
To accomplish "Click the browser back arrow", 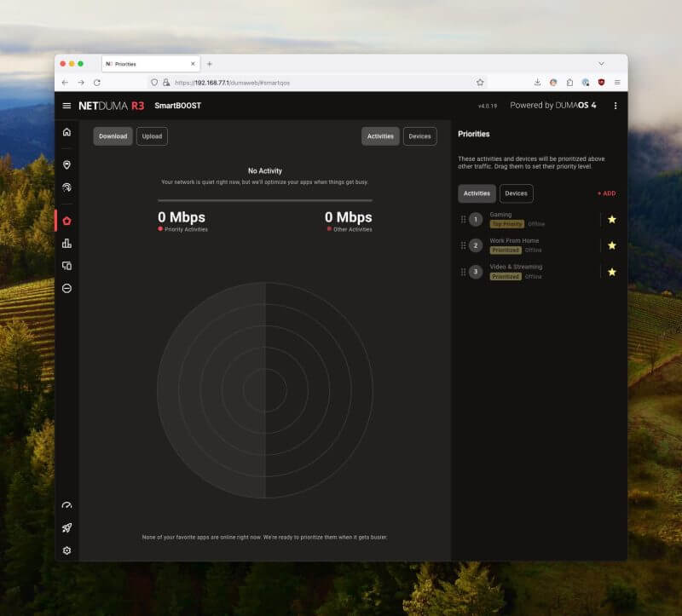I will pyautogui.click(x=65, y=83).
